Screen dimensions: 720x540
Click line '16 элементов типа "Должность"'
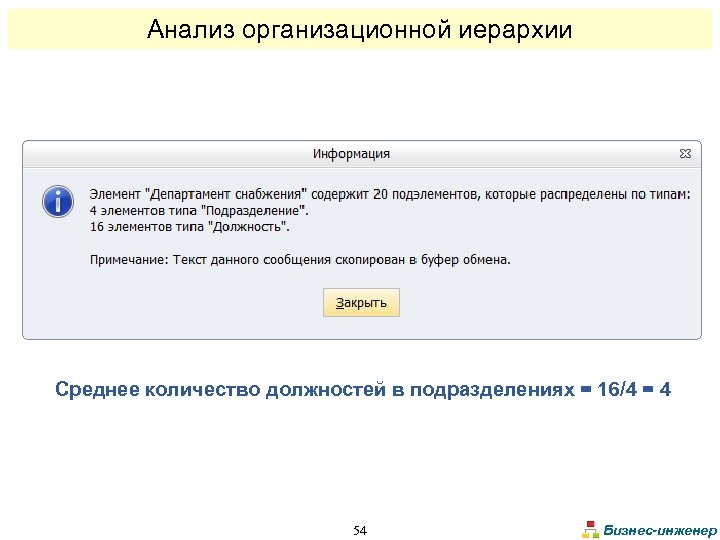(190, 227)
